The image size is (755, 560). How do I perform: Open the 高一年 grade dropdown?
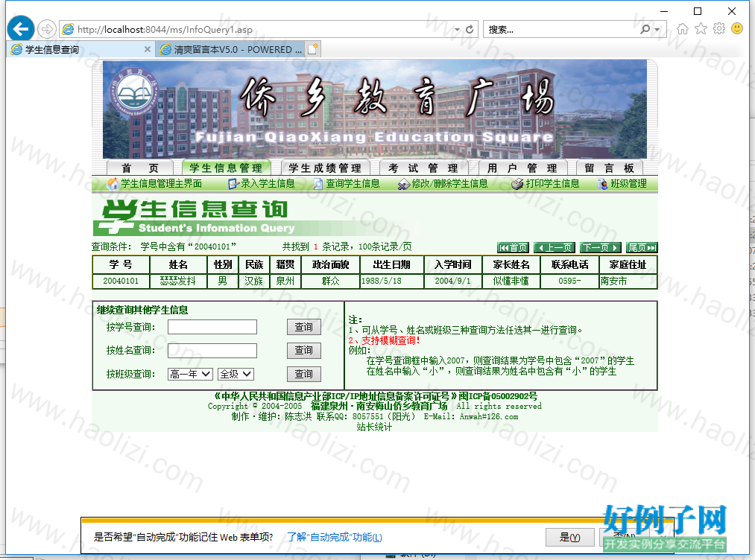coord(190,374)
